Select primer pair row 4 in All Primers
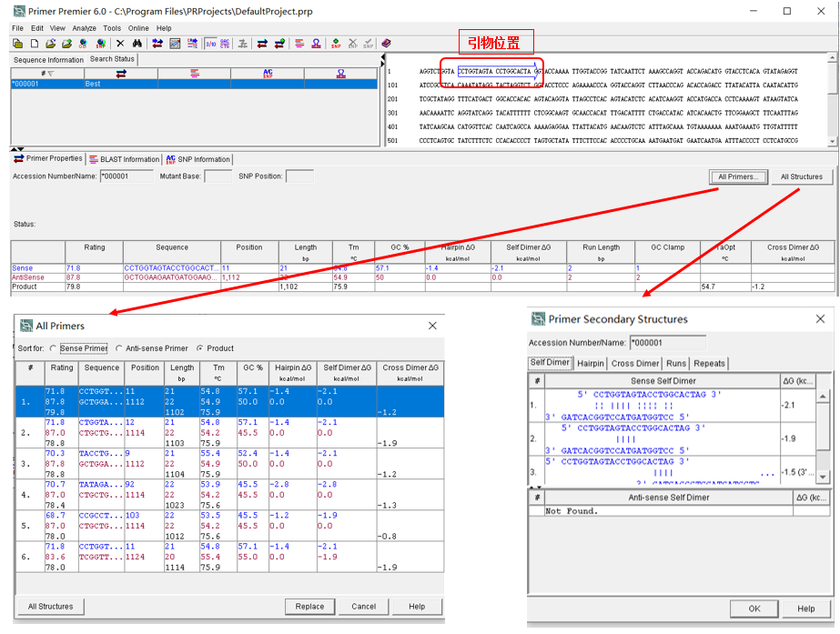840x634 pixels. [x=229, y=495]
